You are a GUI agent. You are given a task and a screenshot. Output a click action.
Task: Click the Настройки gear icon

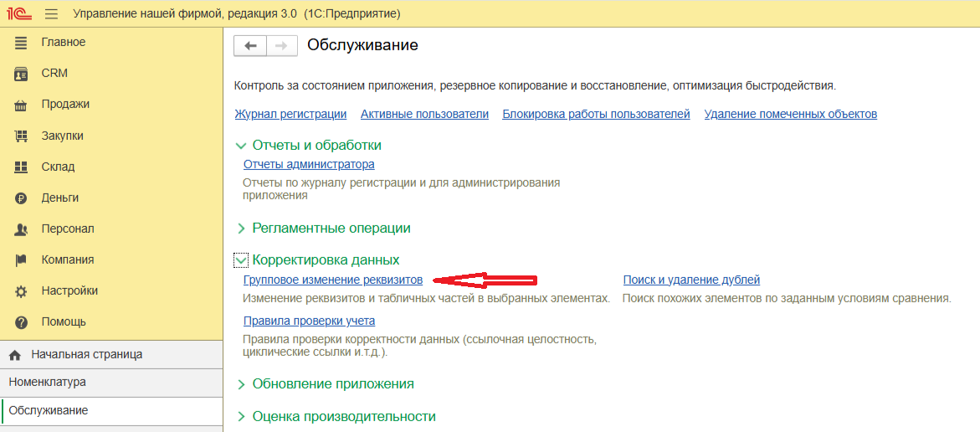pyautogui.click(x=22, y=291)
